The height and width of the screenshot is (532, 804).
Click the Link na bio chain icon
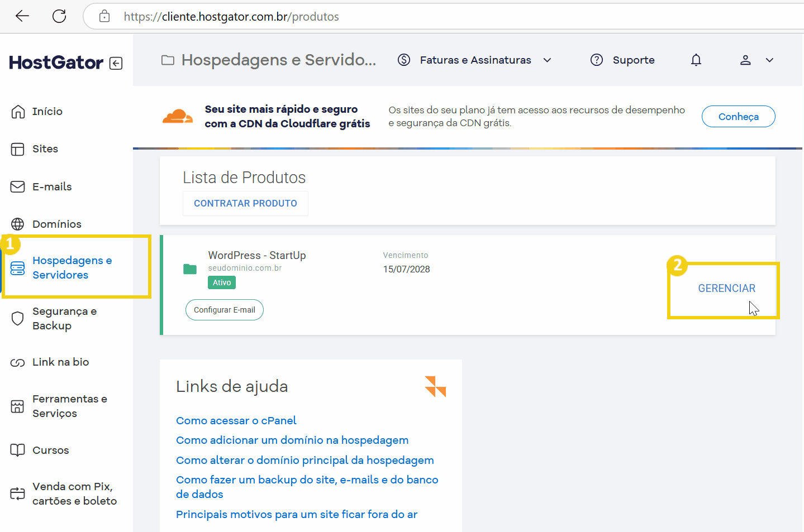click(x=18, y=363)
